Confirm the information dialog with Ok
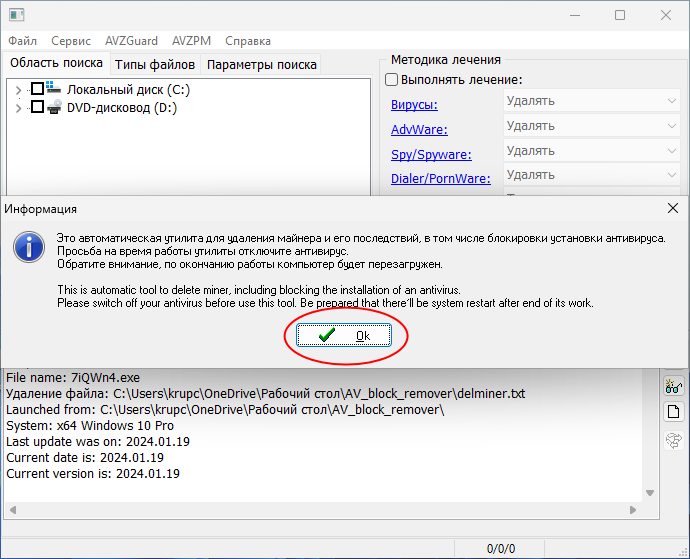This screenshot has width=690, height=559. click(x=344, y=336)
